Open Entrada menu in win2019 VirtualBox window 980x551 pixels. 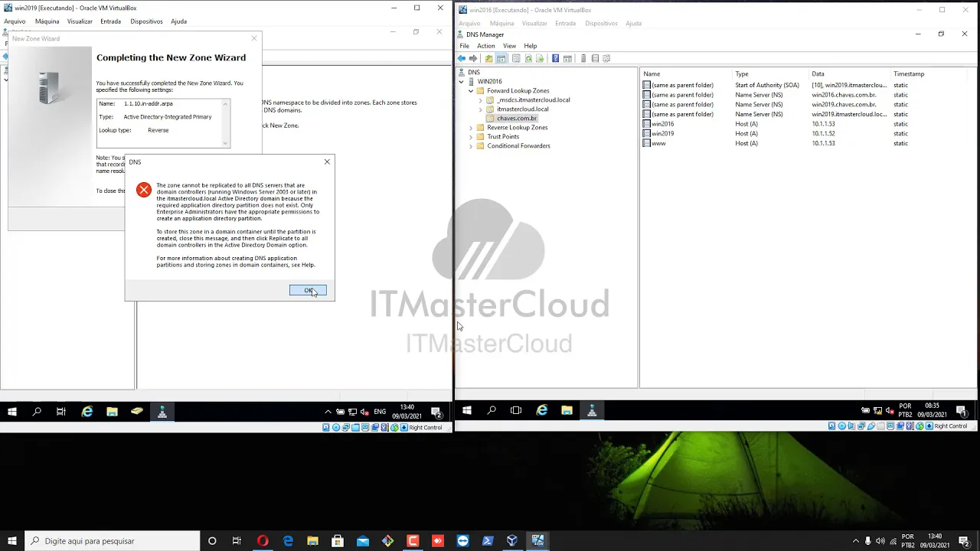tap(110, 21)
